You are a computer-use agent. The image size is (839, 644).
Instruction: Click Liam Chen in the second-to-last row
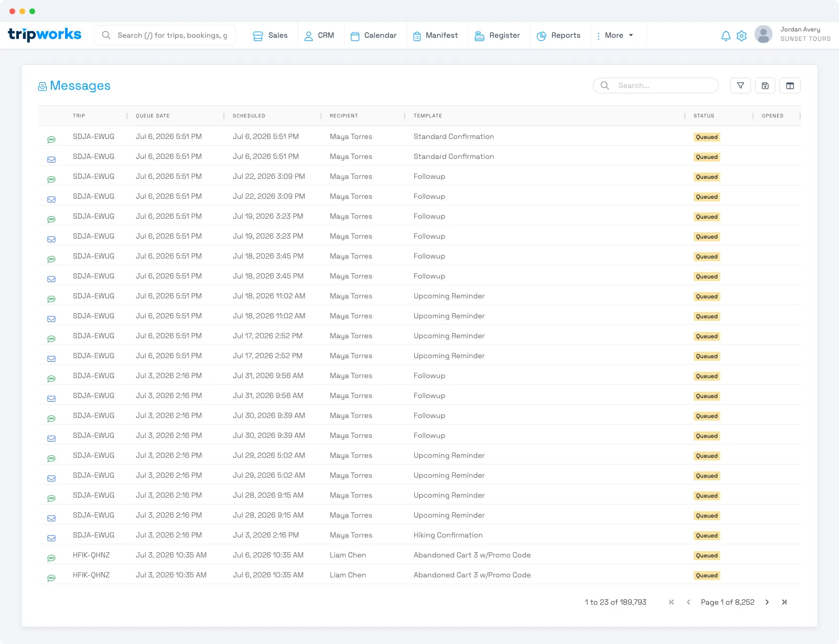click(348, 555)
